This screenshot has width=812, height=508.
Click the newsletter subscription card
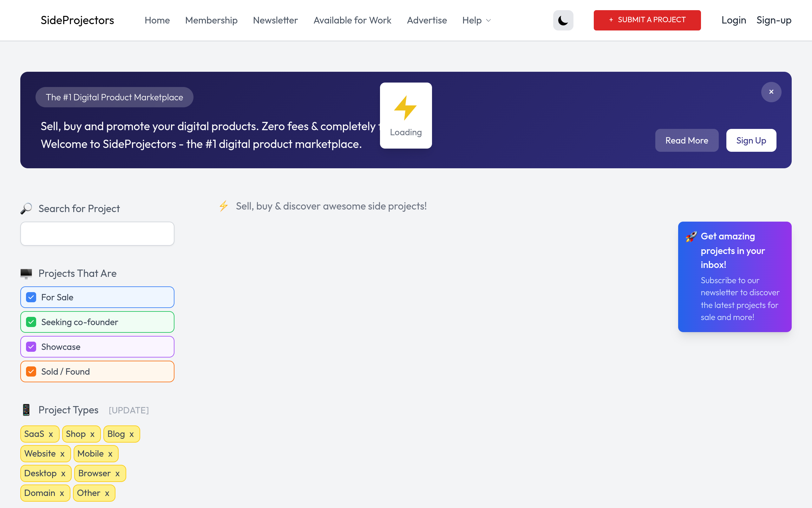coord(735,277)
